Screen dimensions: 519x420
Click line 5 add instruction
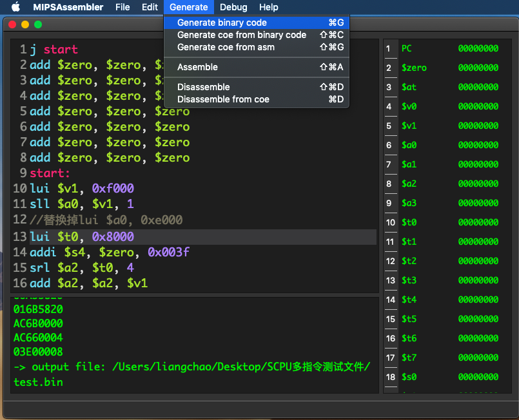click(110, 111)
